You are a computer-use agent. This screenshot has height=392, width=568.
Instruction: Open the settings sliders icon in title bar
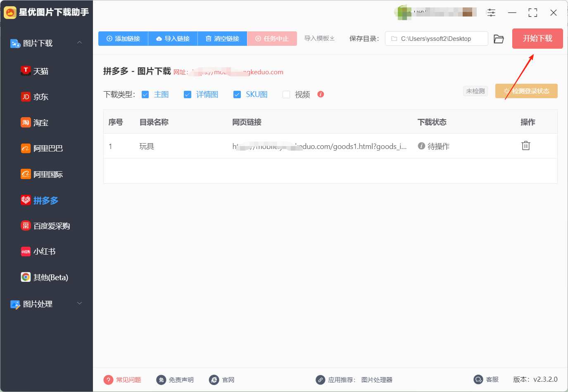[491, 13]
